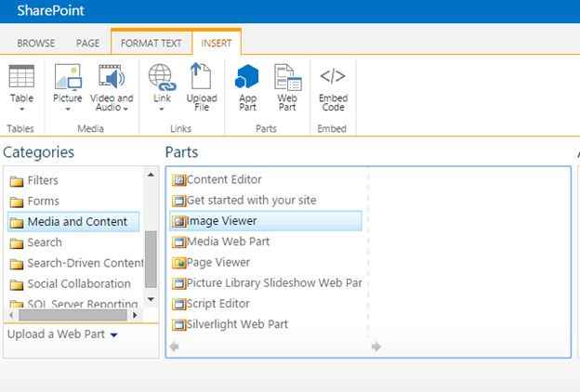Click the categories horizontal scrollbar thumb
580x392 pixels.
[72, 316]
